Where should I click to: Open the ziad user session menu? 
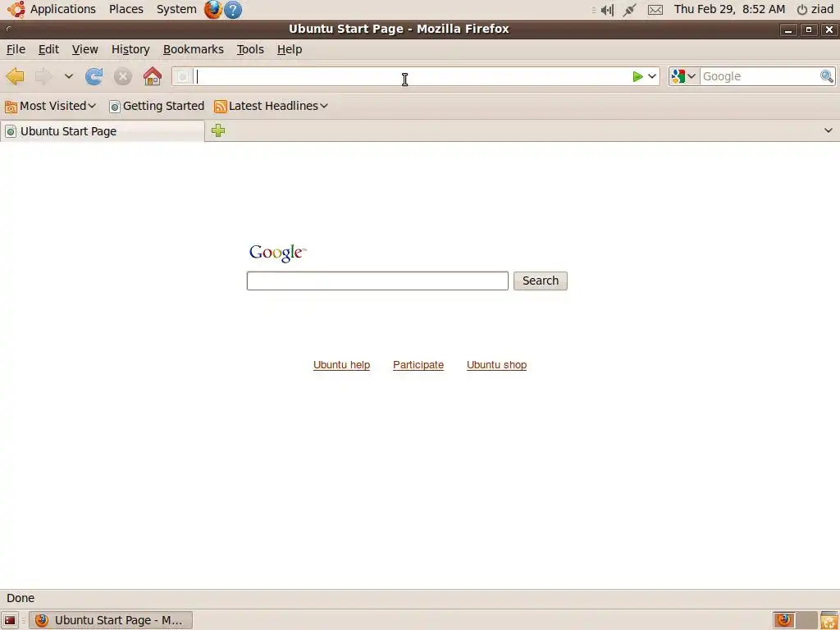[x=815, y=9]
